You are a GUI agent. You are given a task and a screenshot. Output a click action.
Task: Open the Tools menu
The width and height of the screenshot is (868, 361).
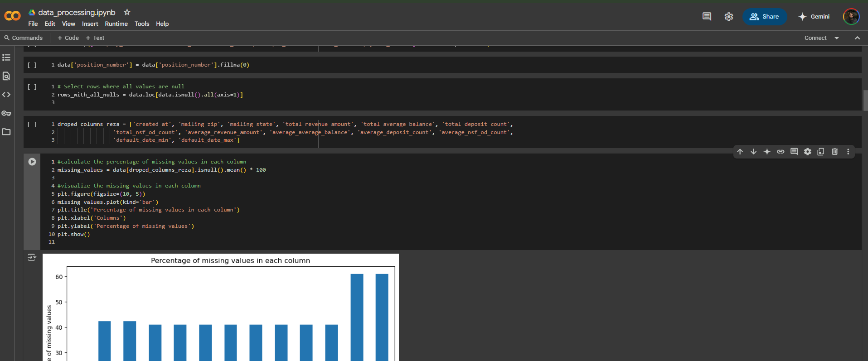point(142,24)
